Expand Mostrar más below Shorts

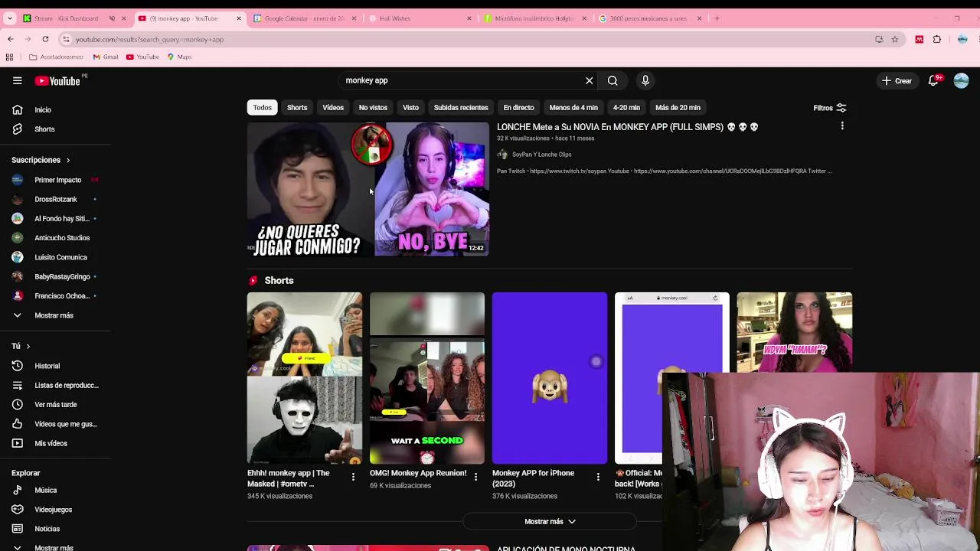click(550, 522)
